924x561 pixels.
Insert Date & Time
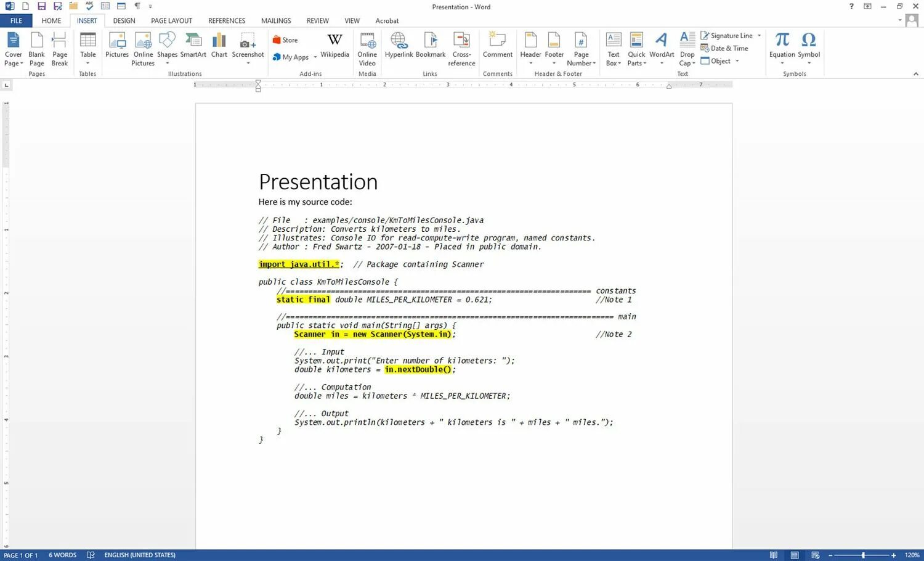pos(724,48)
